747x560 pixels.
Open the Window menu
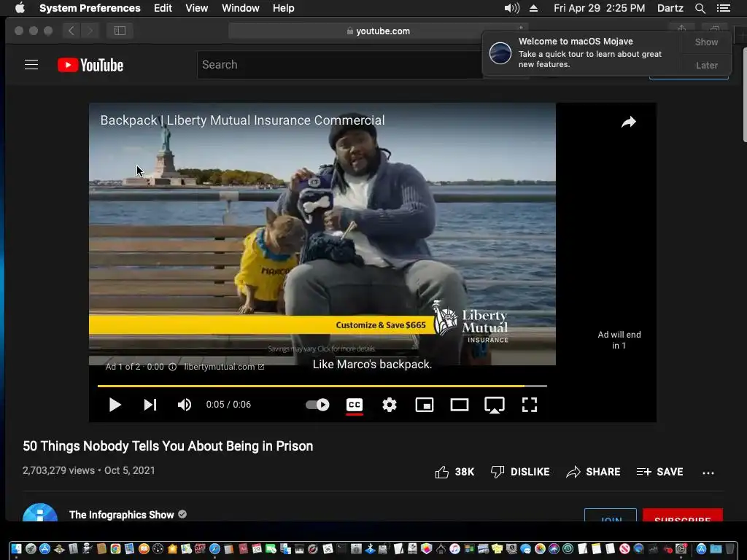pyautogui.click(x=240, y=8)
